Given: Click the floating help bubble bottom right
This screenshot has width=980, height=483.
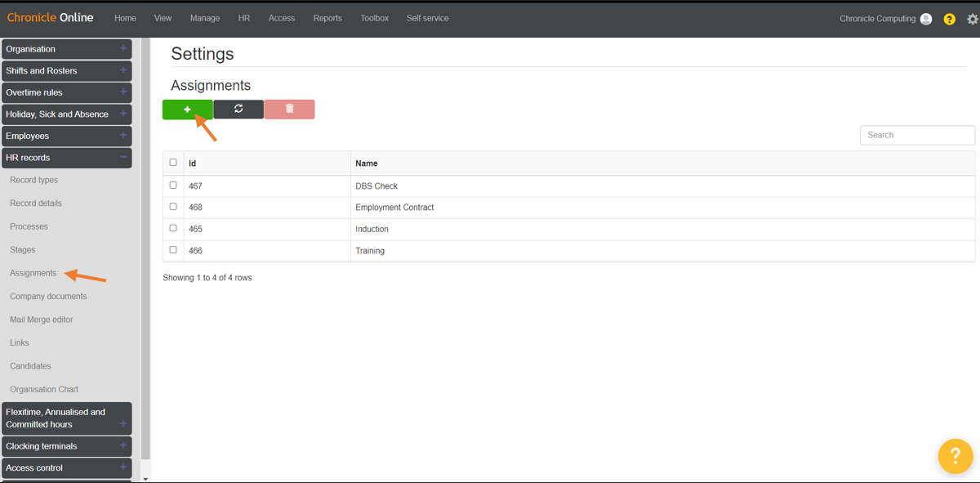Looking at the screenshot, I should click(955, 456).
